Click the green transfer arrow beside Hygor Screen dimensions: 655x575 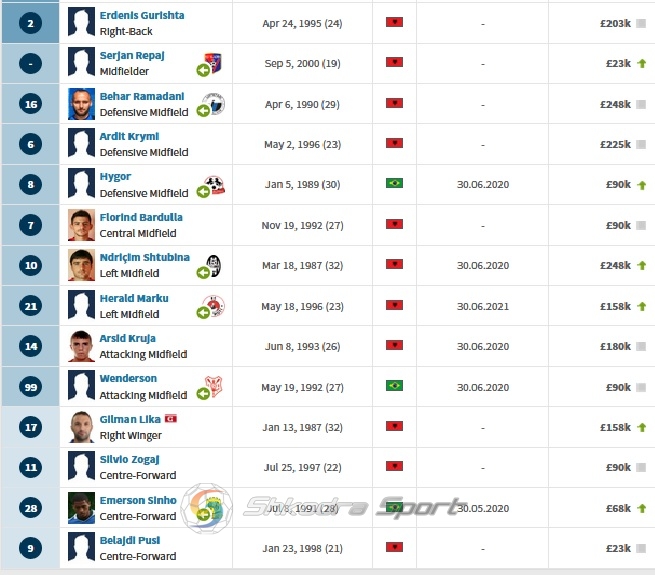tap(203, 192)
